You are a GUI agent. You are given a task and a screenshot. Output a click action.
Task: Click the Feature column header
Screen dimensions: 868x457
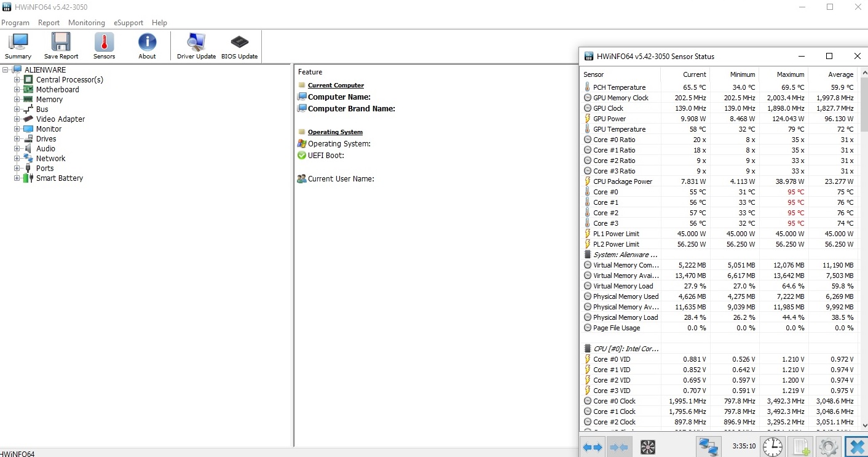click(310, 72)
